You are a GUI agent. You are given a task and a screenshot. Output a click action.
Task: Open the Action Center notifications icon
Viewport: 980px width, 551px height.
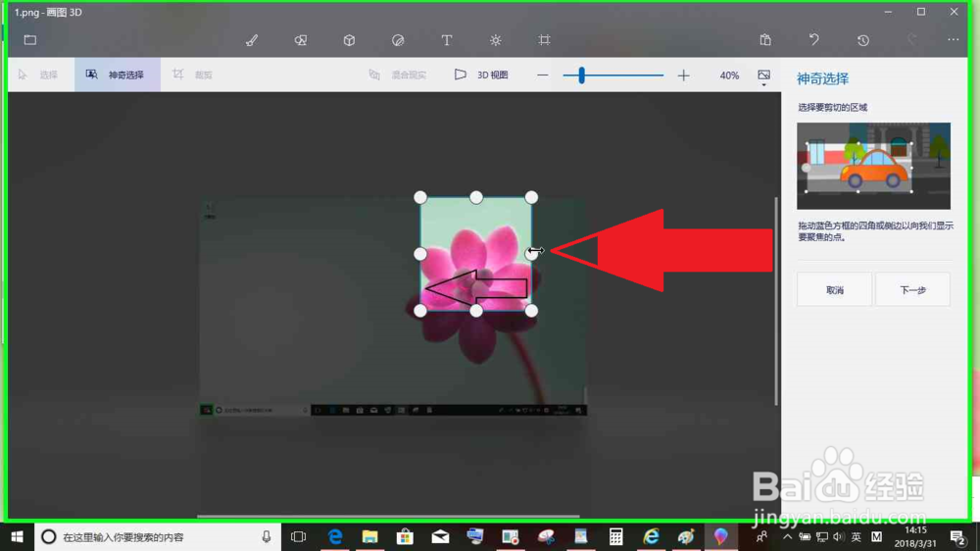click(957, 536)
